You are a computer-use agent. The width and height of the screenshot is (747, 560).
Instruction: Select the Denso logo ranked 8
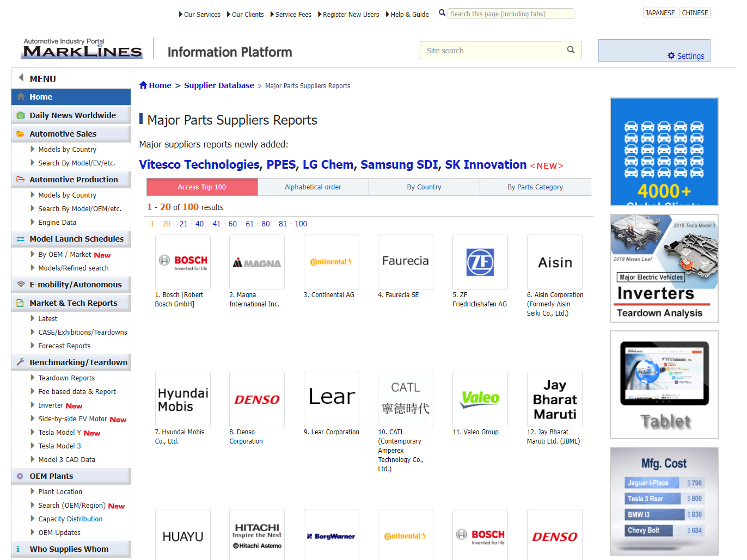pos(257,399)
